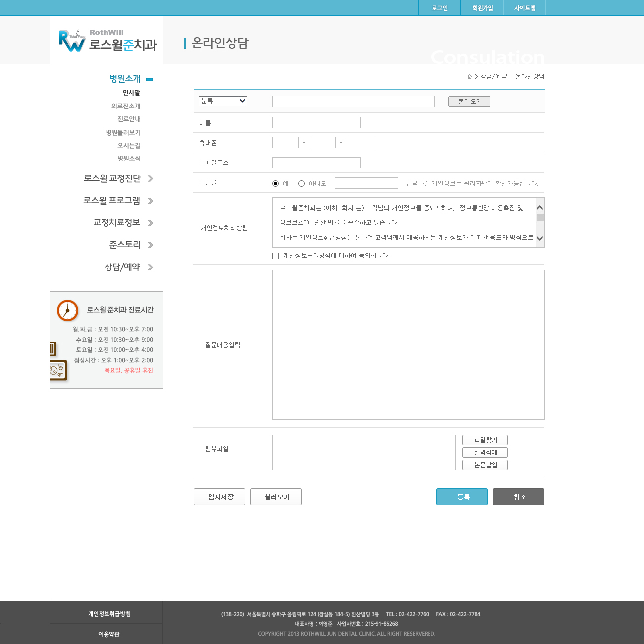This screenshot has width=644, height=644.
Task: Click the home icon in breadcrumb
Action: (x=469, y=77)
